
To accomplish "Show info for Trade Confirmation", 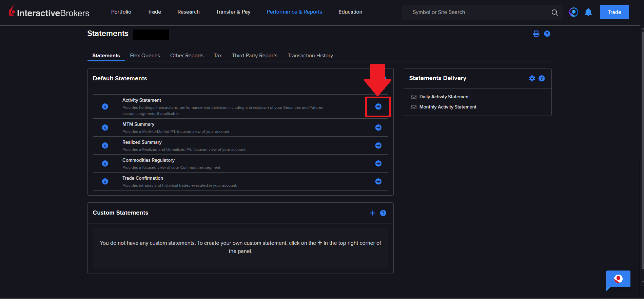I will (x=105, y=181).
